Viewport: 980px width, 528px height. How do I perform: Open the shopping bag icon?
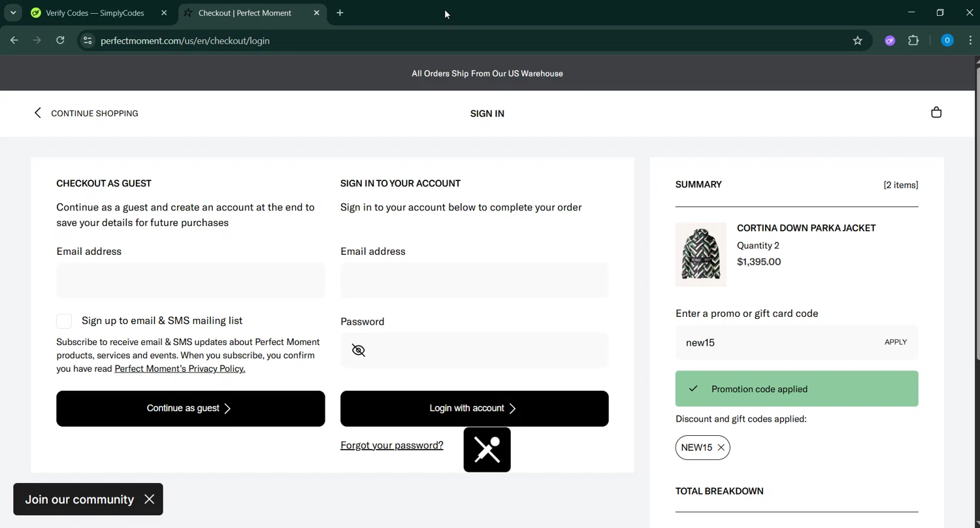pyautogui.click(x=936, y=112)
